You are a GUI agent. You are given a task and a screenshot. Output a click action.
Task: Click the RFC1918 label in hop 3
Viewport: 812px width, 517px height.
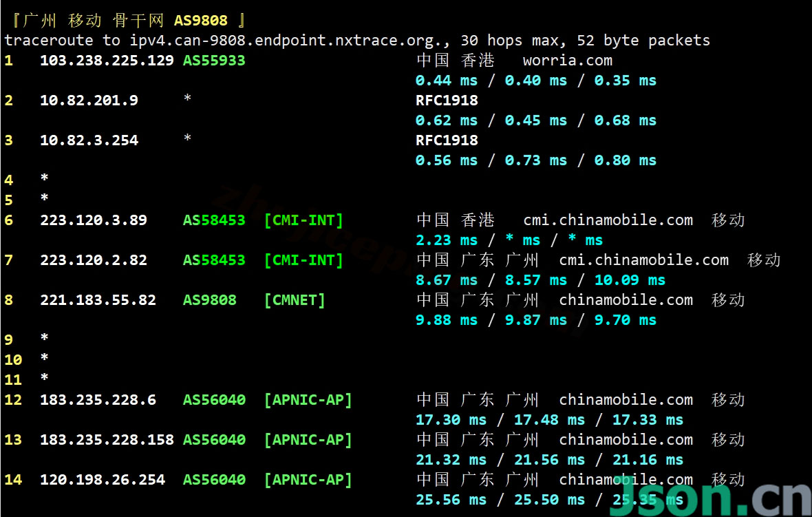coord(447,140)
